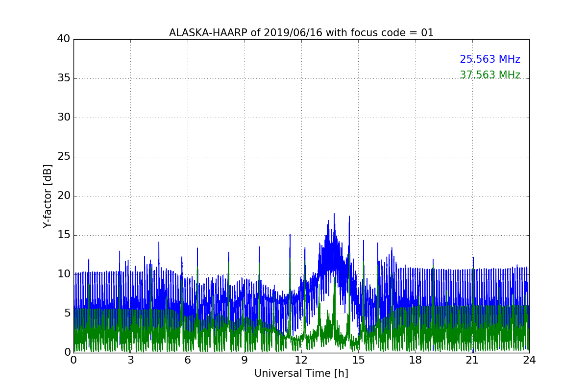Click the y-axis tick value 5
Screen dimensions: 588x392
tap(67, 313)
